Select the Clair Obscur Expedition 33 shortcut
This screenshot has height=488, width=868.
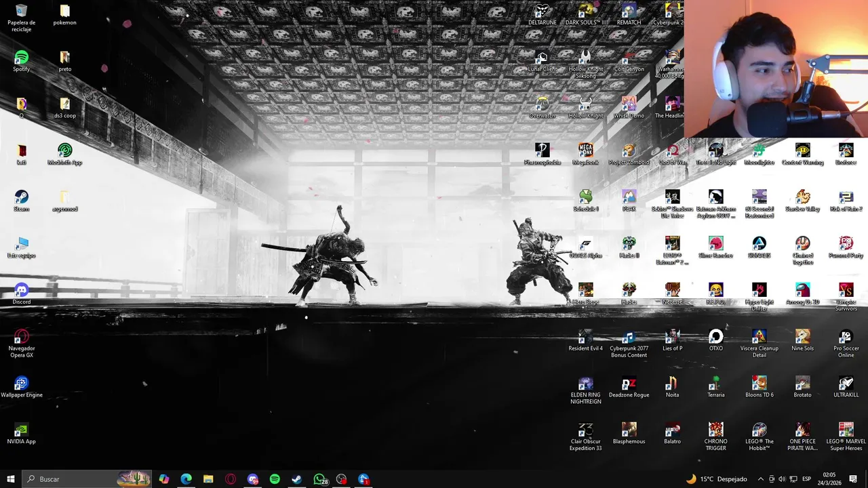pyautogui.click(x=585, y=437)
